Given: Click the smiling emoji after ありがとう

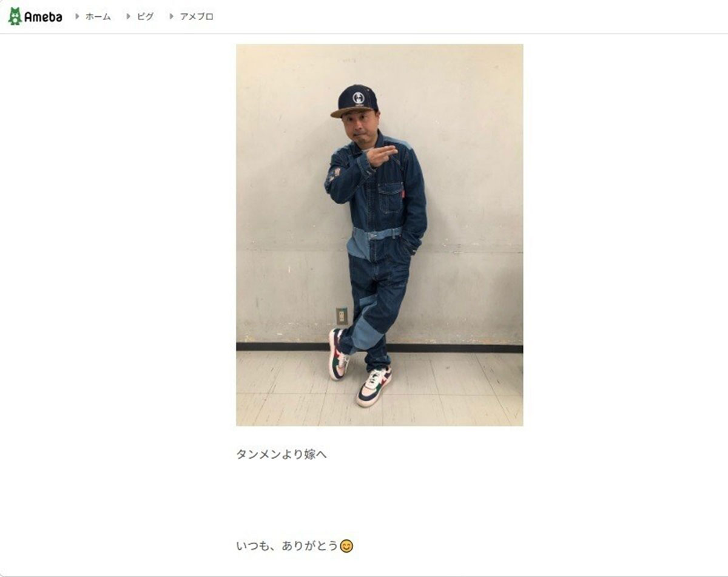Looking at the screenshot, I should point(346,546).
